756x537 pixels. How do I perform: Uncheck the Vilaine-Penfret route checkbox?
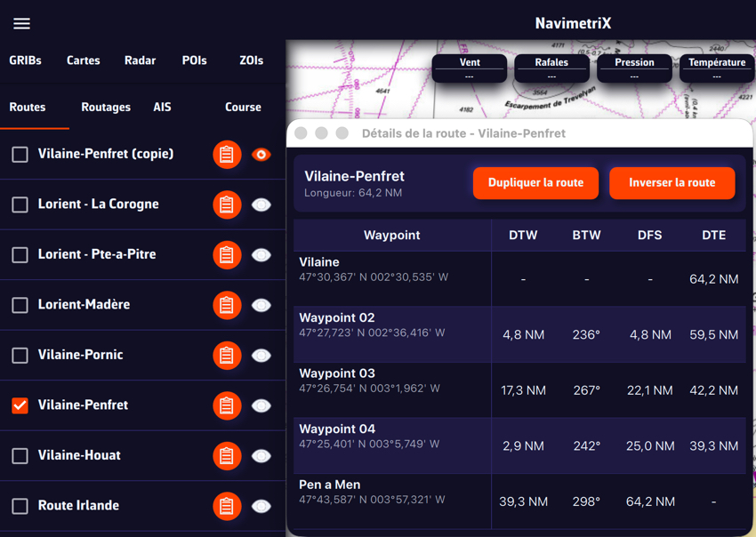click(20, 405)
